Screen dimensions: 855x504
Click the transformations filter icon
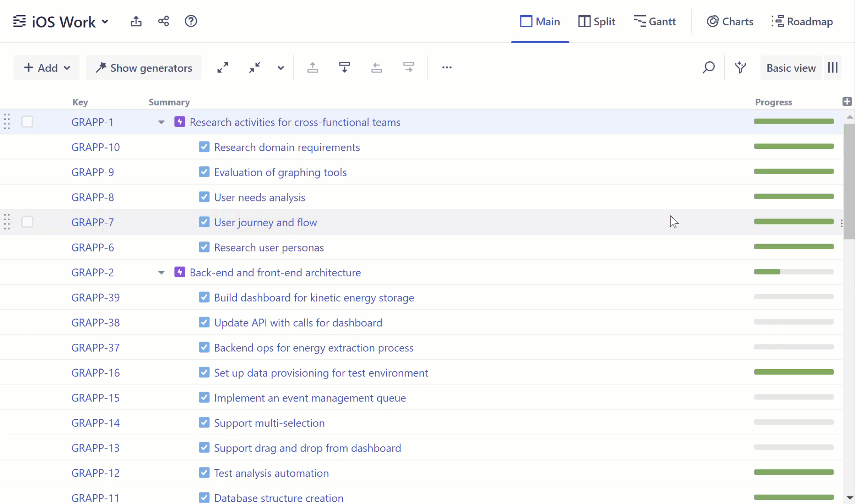pyautogui.click(x=741, y=68)
